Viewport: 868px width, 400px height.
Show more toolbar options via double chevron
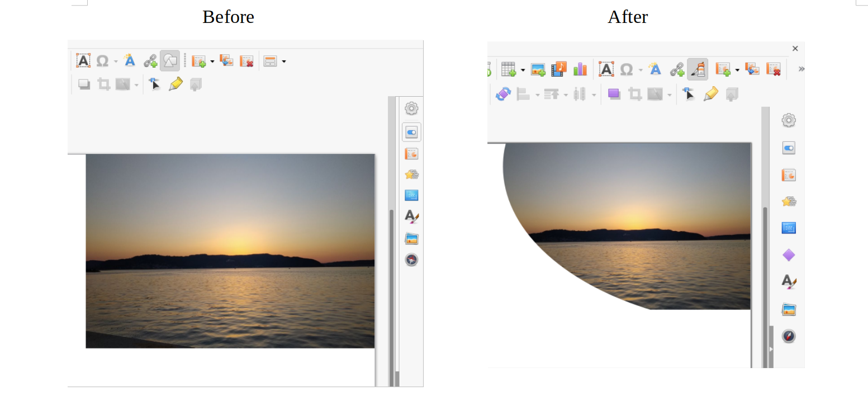point(800,69)
